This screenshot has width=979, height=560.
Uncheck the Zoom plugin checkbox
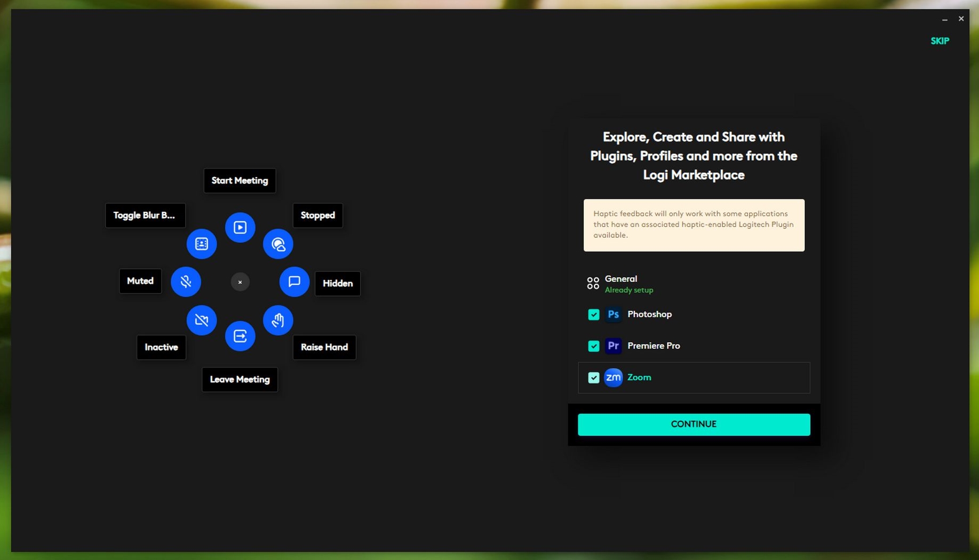[593, 378]
